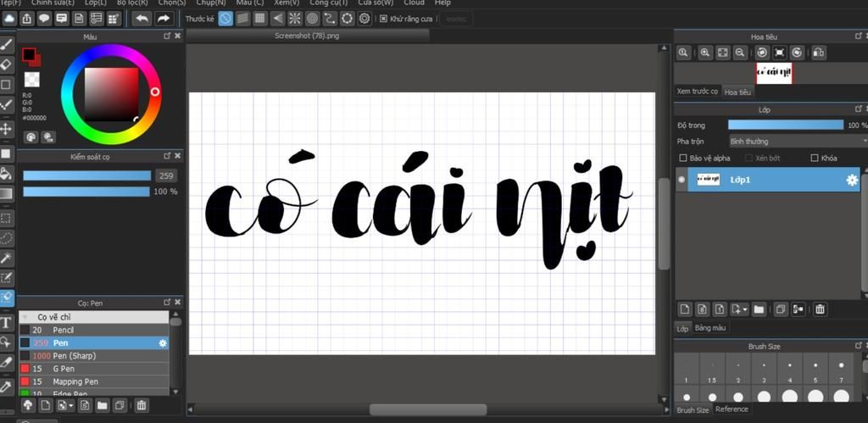Screen dimensions: 868x423
Task: Hide the Lớp1 layer visibility
Action: point(682,180)
